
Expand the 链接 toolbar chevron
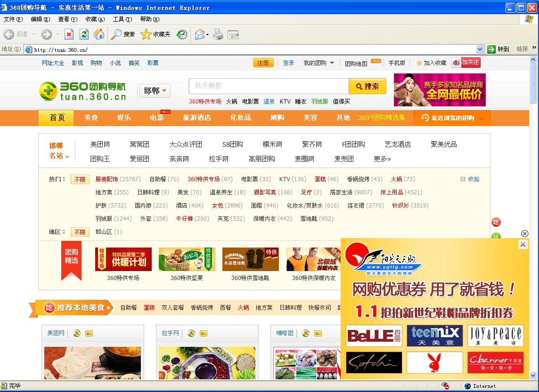(x=534, y=48)
